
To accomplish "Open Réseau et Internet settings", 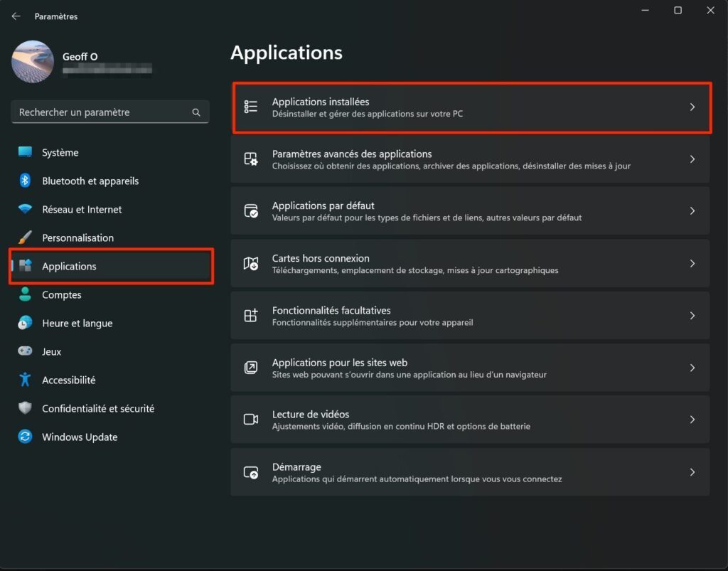I will [x=110, y=209].
